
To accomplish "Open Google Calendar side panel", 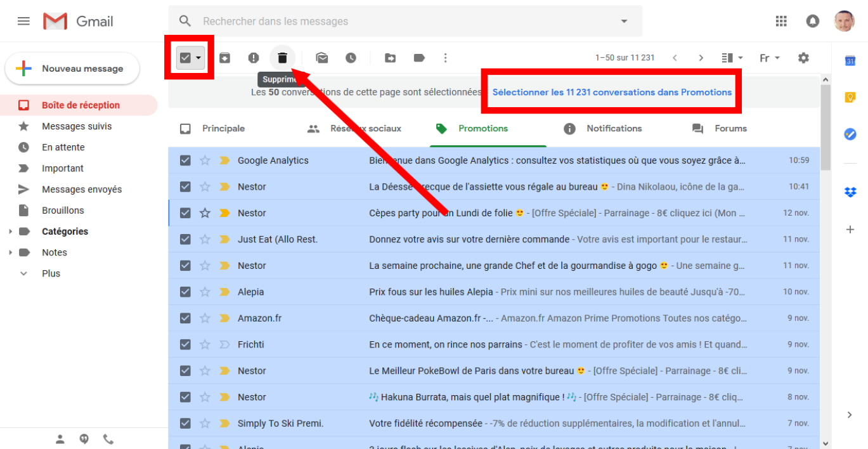I will (x=850, y=61).
